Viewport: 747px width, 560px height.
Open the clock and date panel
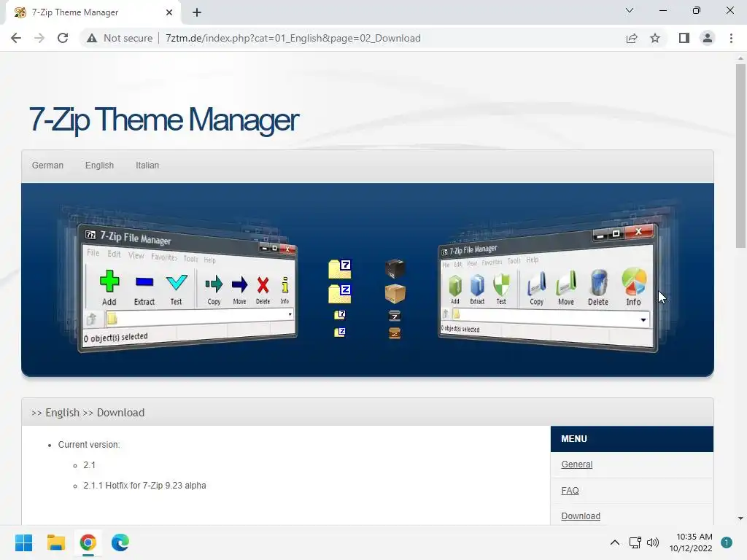691,542
